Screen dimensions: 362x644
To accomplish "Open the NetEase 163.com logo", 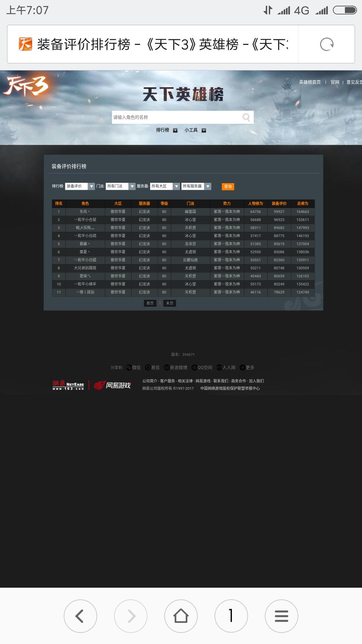I will [68, 385].
